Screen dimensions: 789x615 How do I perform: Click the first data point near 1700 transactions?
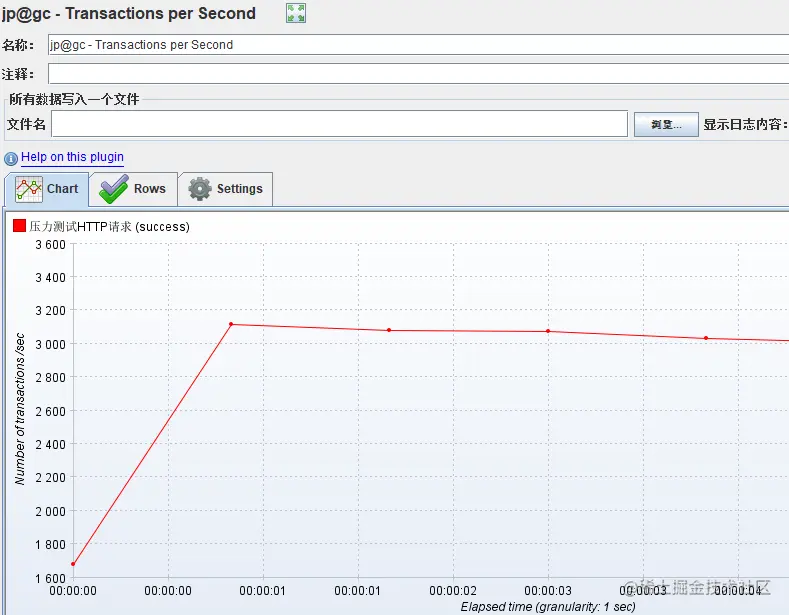tap(73, 564)
